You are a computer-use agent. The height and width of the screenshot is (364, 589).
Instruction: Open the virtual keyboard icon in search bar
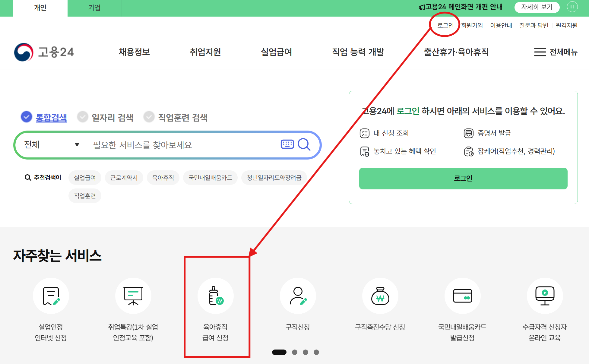coord(287,144)
